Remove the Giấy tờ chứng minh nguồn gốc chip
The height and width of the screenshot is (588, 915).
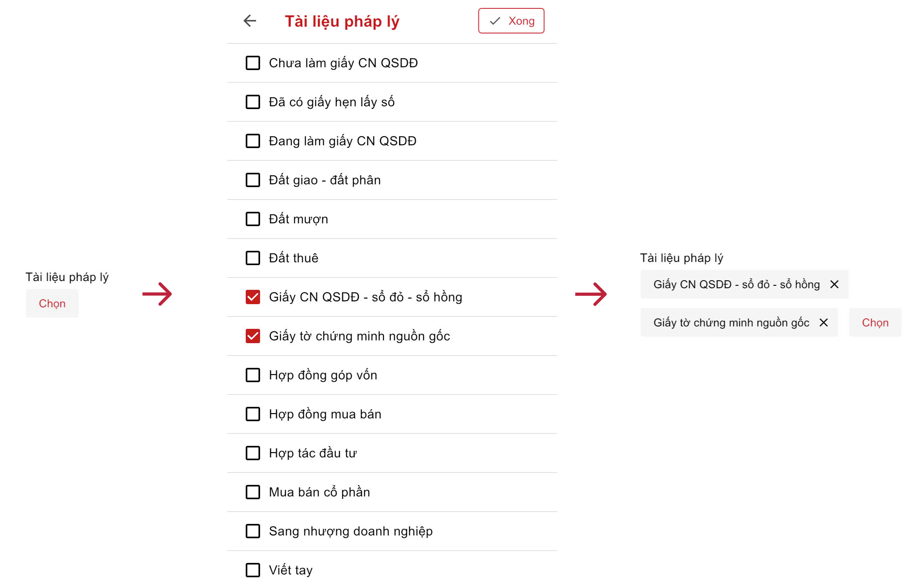[823, 322]
